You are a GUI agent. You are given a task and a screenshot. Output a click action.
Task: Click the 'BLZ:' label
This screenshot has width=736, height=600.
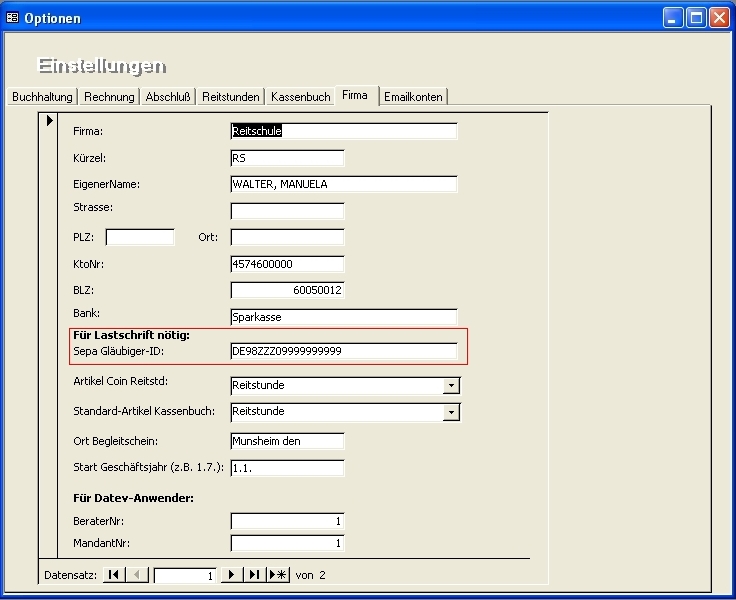click(84, 290)
